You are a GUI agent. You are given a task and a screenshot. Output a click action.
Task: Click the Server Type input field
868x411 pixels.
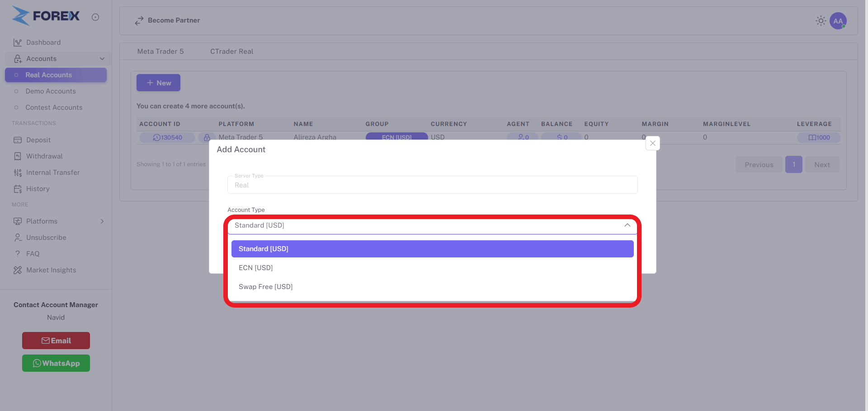coord(432,185)
